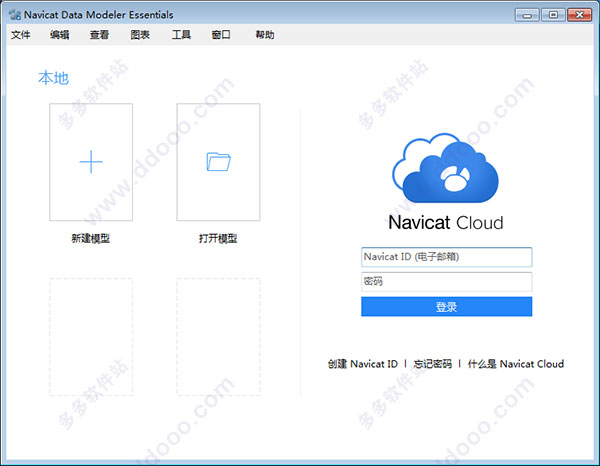
Task: Click the first empty recent-model placeholder
Action: click(91, 337)
